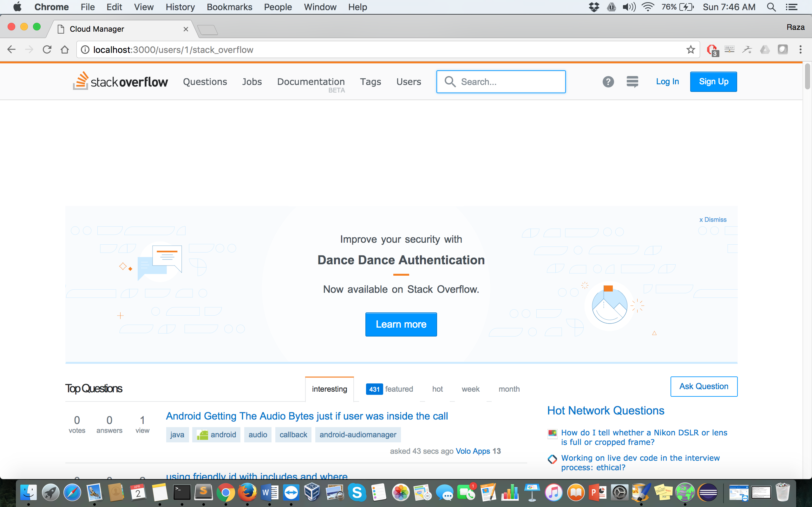
Task: Click the Sign Up button
Action: click(x=713, y=81)
